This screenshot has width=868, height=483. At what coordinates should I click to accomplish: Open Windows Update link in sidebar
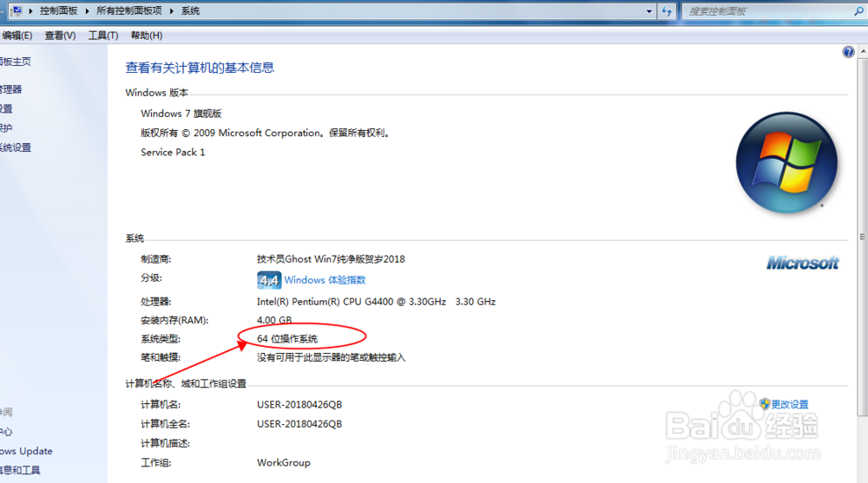point(26,451)
